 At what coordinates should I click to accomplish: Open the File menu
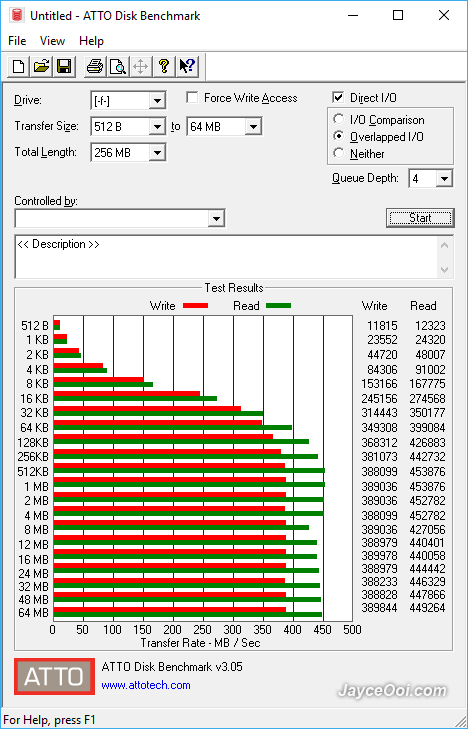[x=17, y=41]
